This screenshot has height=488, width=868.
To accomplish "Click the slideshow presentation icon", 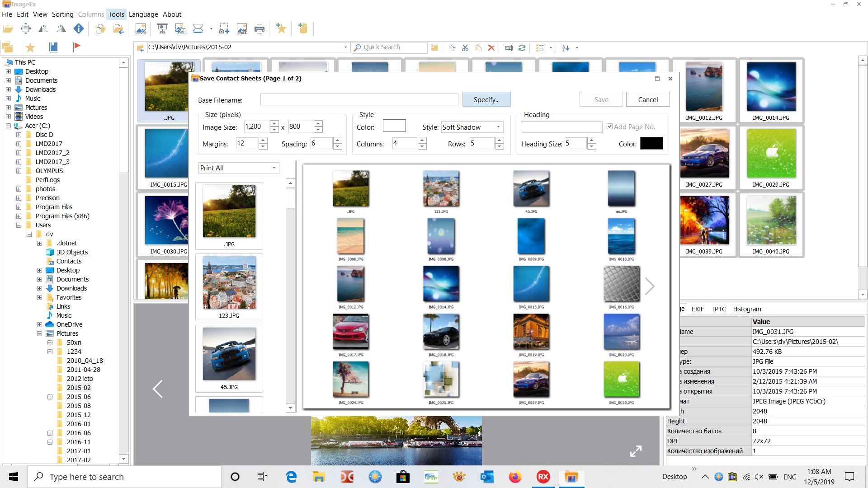I will [x=162, y=29].
